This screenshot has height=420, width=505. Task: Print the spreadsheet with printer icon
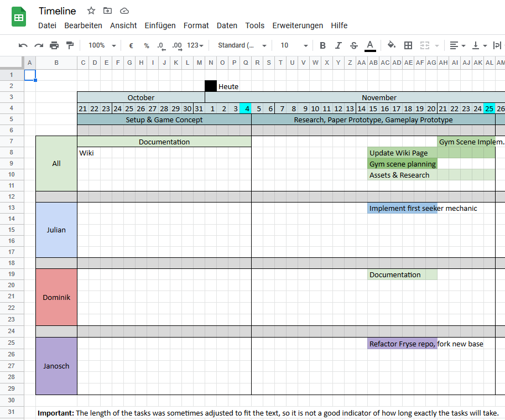[x=54, y=45]
